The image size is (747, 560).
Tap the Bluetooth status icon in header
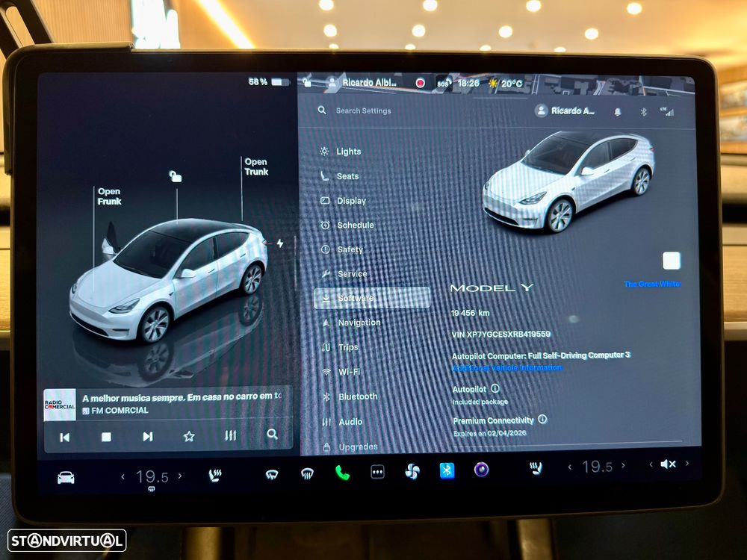643,112
